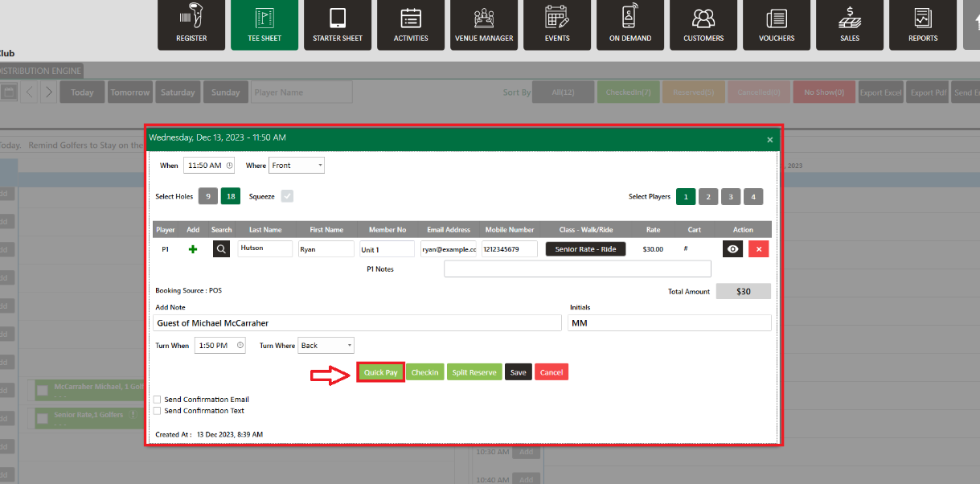Click the player search magnifier icon
This screenshot has height=484, width=980.
click(x=221, y=249)
